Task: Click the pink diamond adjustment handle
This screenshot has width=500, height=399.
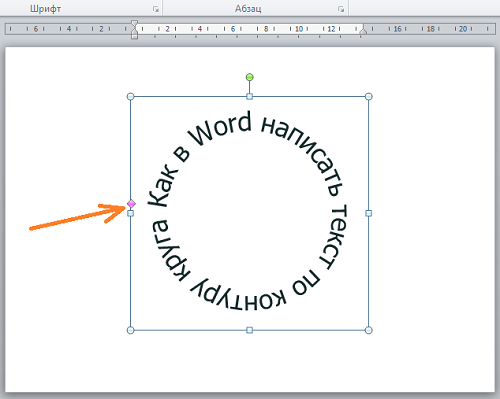Action: pyautogui.click(x=131, y=203)
